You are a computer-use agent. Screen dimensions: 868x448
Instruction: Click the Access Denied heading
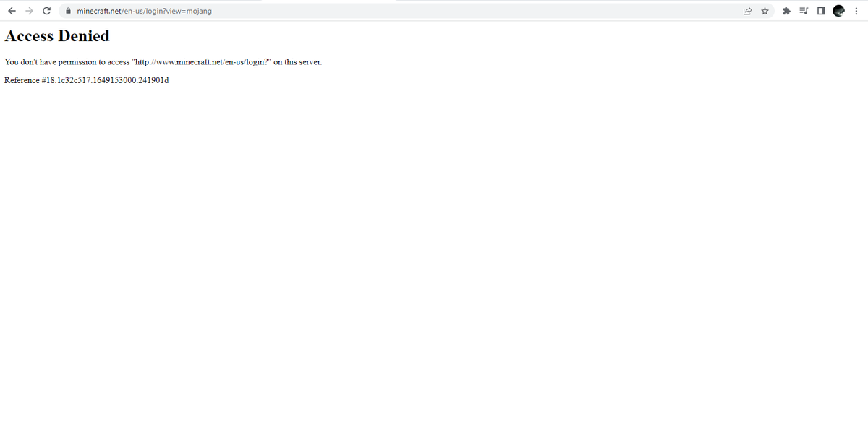[57, 35]
